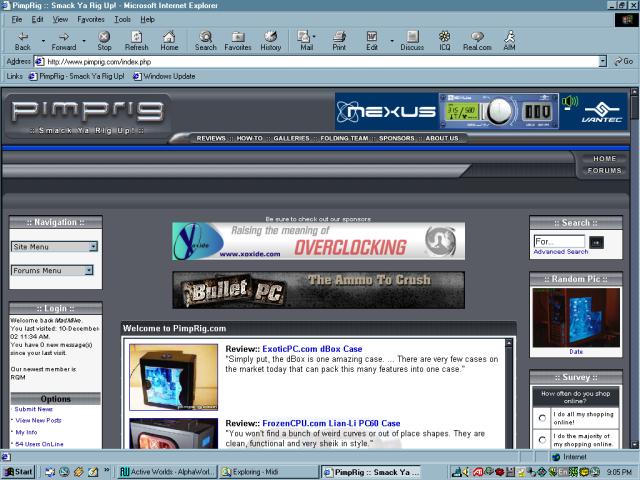Click the Print toolbar icon
The height and width of the screenshot is (480, 640).
(x=339, y=37)
